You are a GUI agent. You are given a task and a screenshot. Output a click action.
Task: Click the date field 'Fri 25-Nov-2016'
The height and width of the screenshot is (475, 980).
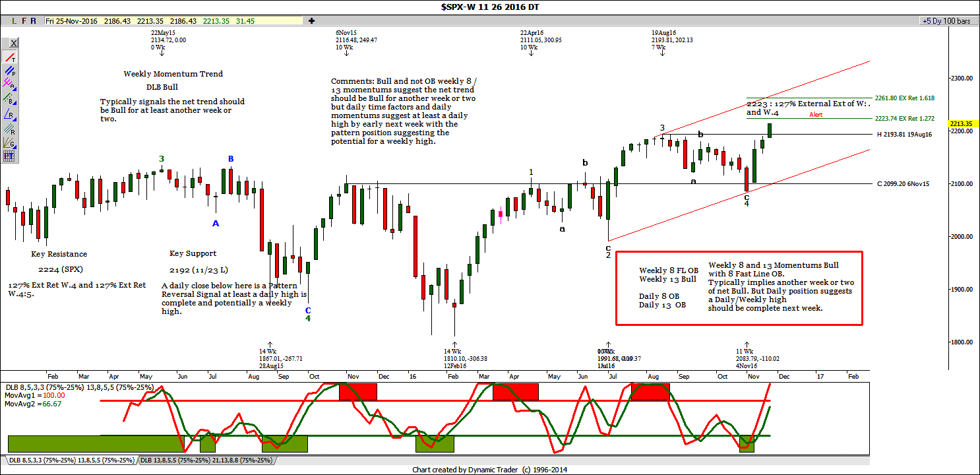pos(72,21)
